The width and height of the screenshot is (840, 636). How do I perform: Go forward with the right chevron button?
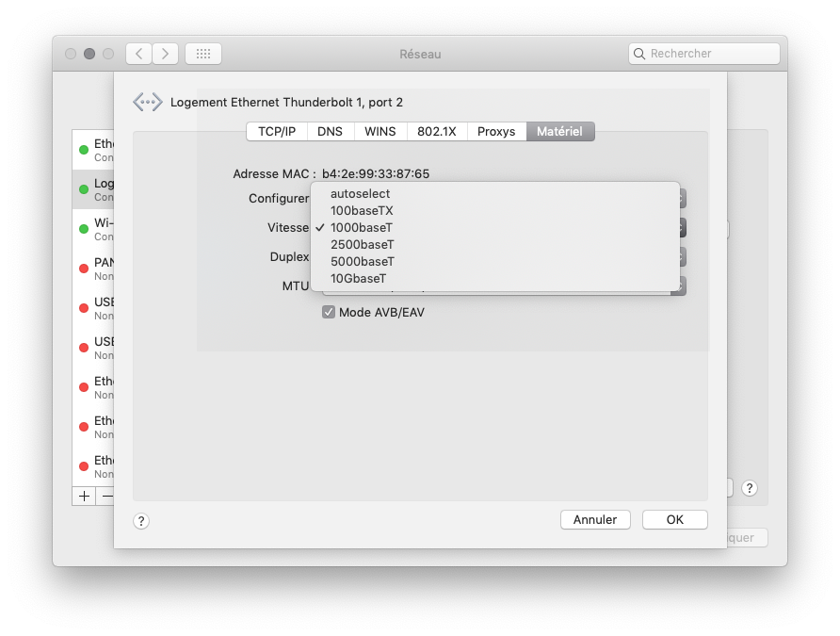(165, 54)
